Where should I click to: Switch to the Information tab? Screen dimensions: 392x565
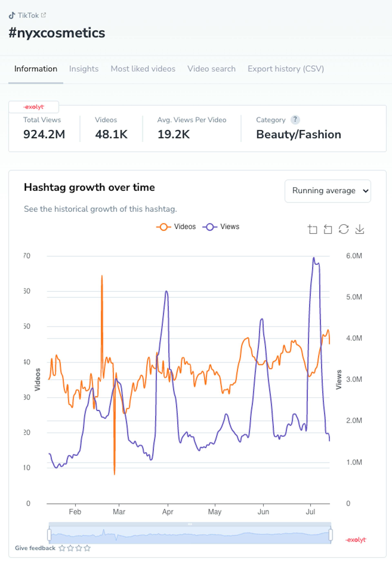coord(36,69)
